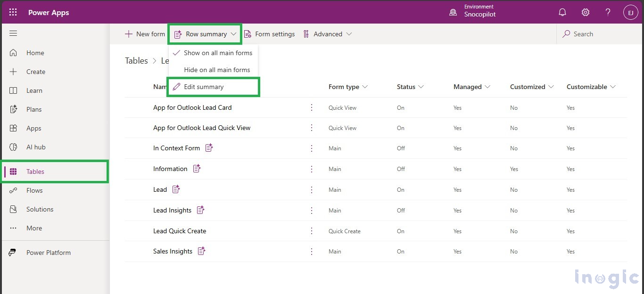Open the Customizable column dropdown
644x294 pixels.
click(591, 87)
